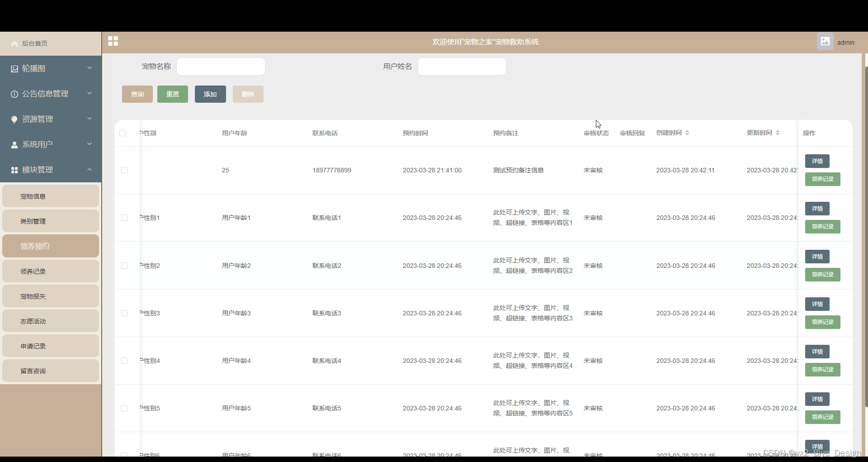Click the 用户年龄3 table cell
This screenshot has height=462, width=868.
[x=236, y=313]
